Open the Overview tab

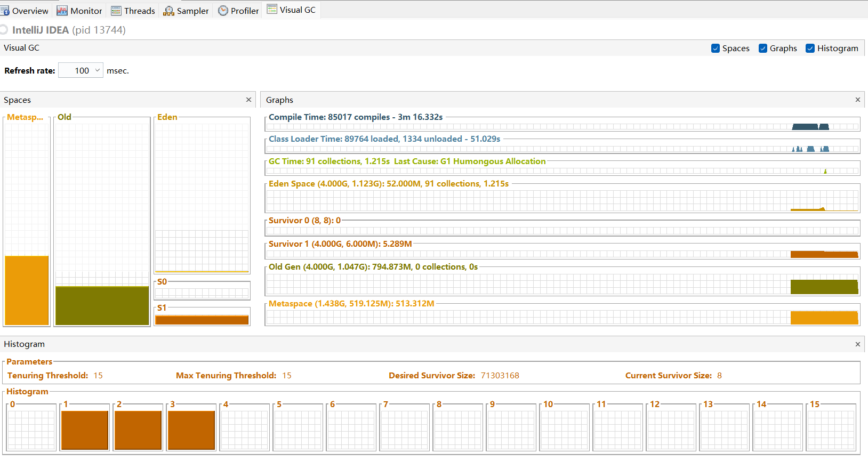(25, 11)
